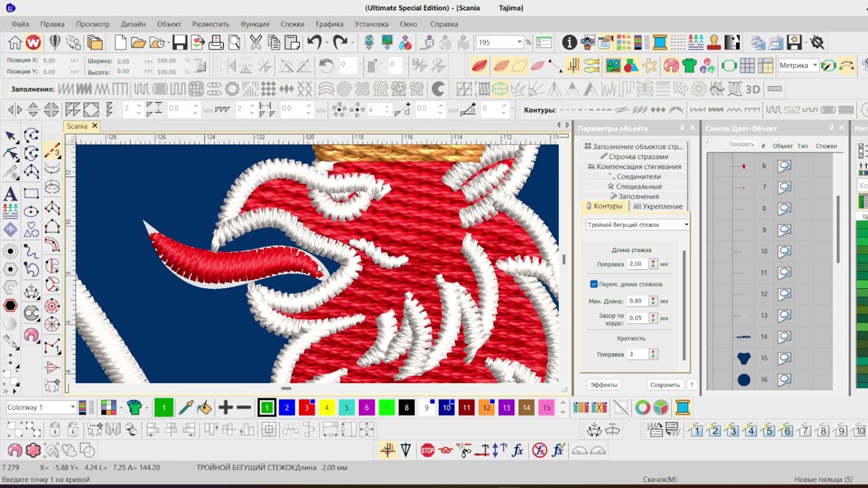868x488 pixels.
Task: Select magenta color swatch 6 in palette
Action: click(x=366, y=407)
